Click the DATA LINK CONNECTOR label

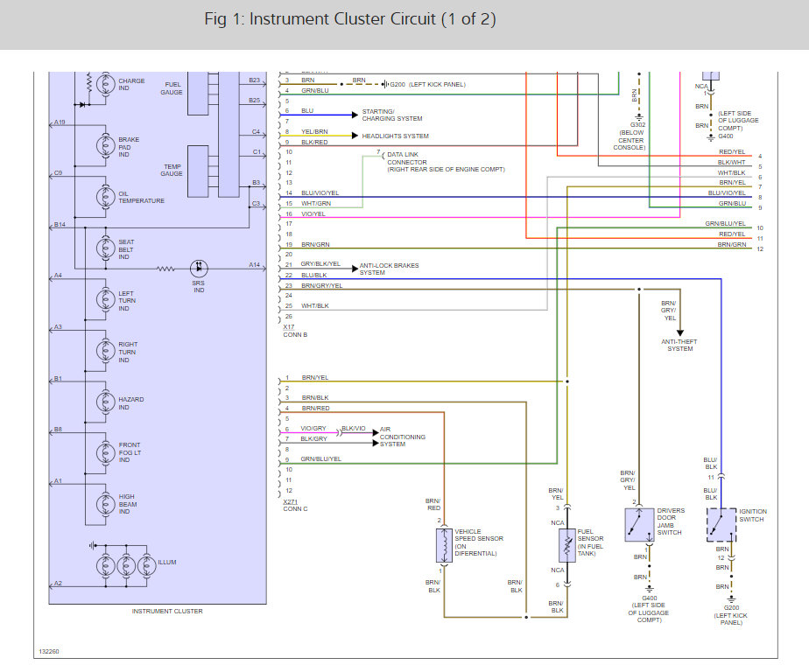click(446, 162)
